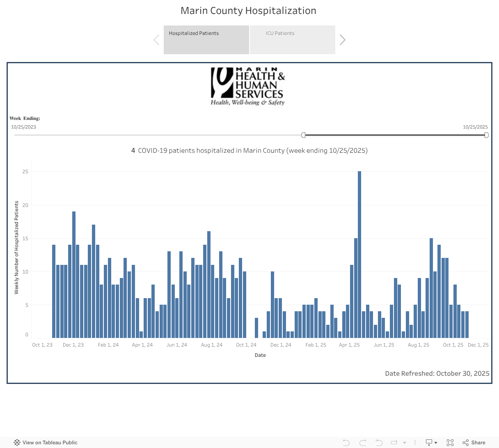
Task: Switch to the ICU Patients tab
Action: coord(292,40)
